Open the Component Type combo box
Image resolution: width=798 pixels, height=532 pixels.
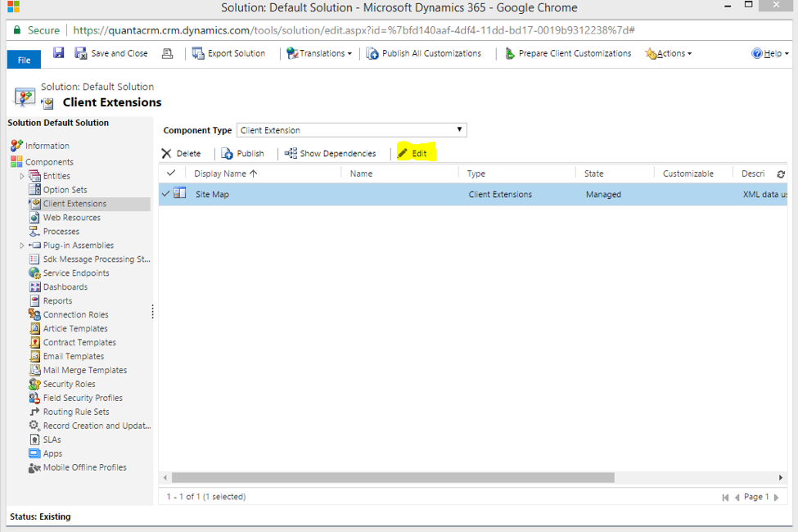coord(352,130)
